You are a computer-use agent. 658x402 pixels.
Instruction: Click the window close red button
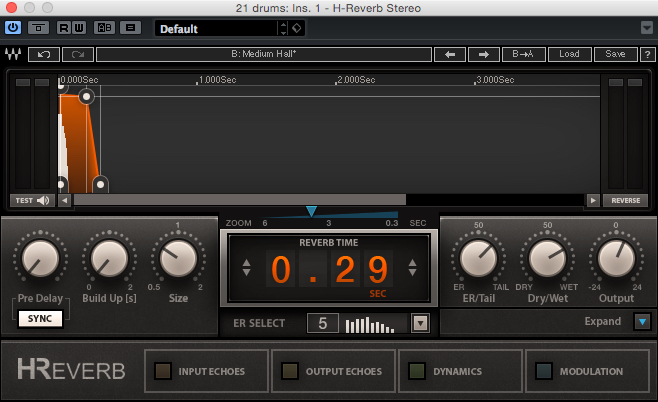pos(11,8)
